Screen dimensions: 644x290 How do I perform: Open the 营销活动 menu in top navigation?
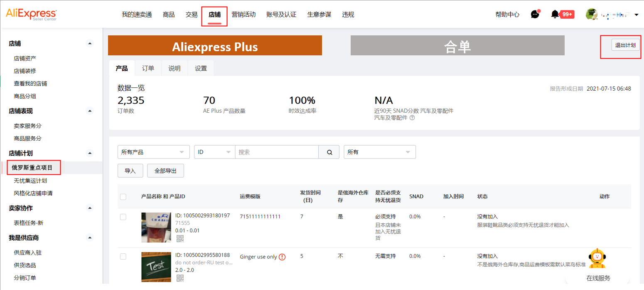[x=244, y=14]
